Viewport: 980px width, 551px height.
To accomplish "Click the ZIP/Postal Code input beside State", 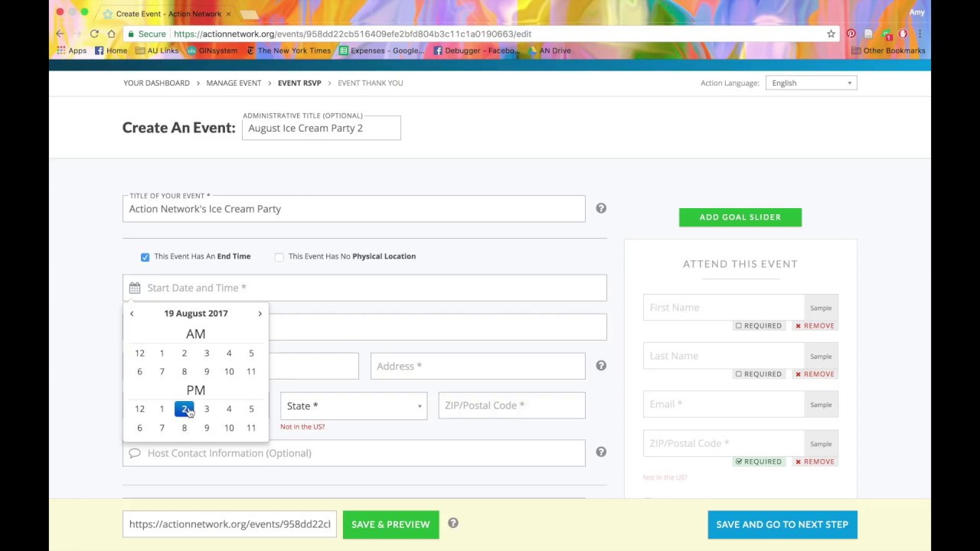I will (511, 406).
